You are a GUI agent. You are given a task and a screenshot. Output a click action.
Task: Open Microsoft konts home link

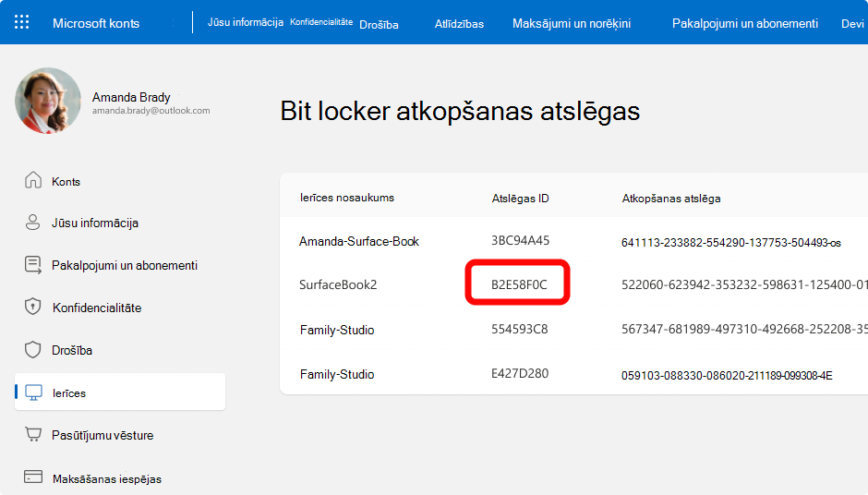96,23
